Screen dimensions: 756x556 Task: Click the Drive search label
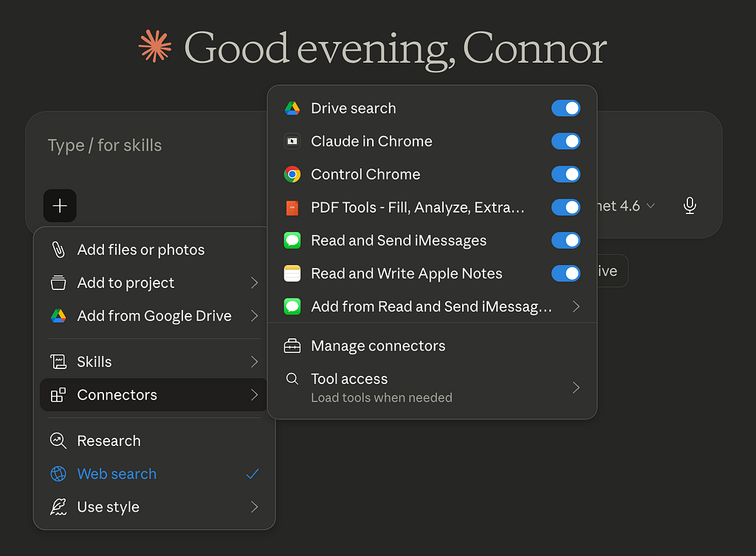point(354,109)
